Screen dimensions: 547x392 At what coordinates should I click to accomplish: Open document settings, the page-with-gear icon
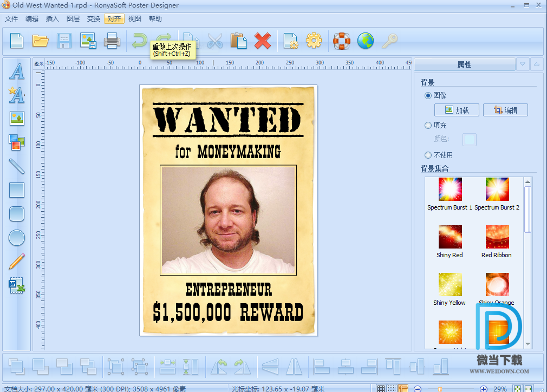pos(291,41)
